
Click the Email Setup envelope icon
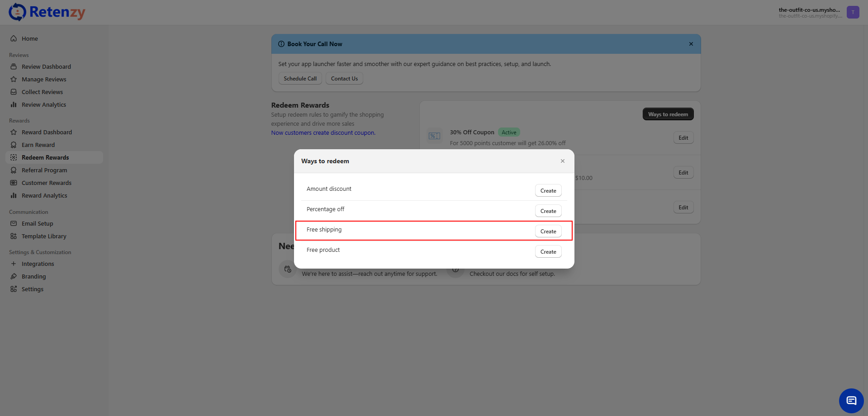(14, 223)
